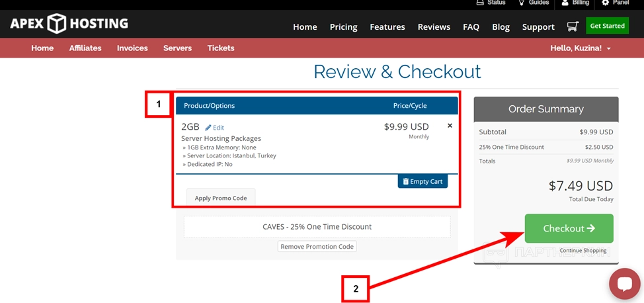The height and width of the screenshot is (303, 644).
Task: Open the FAQ page
Action: click(x=471, y=27)
